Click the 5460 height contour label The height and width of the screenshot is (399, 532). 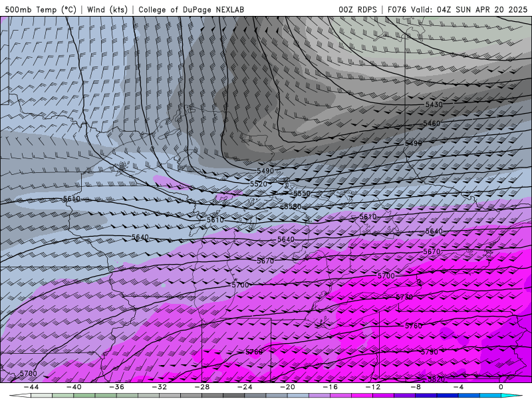coord(432,123)
